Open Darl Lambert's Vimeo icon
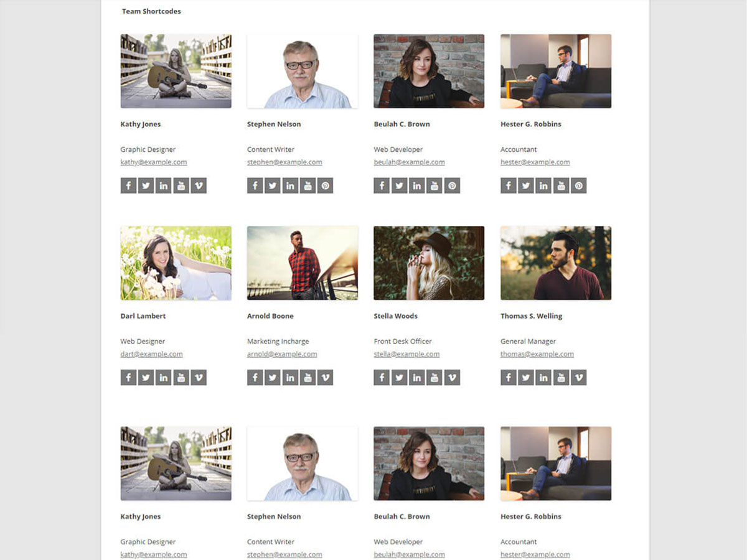The image size is (747, 560). coord(199,378)
